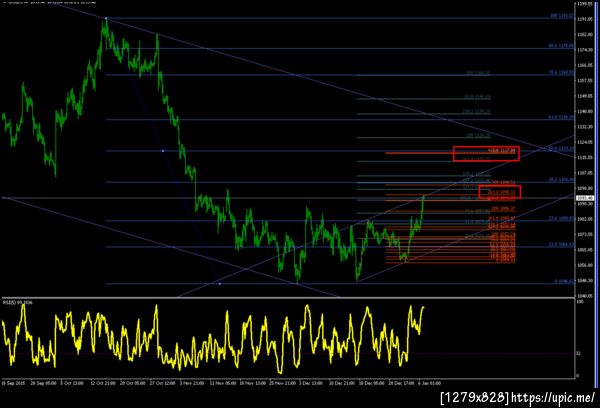
Task: Click the 1124.05 price scale label
Action: (x=585, y=142)
